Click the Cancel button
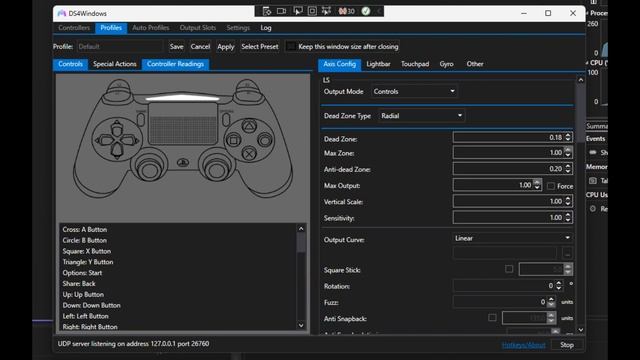The image size is (640, 360). click(x=200, y=47)
